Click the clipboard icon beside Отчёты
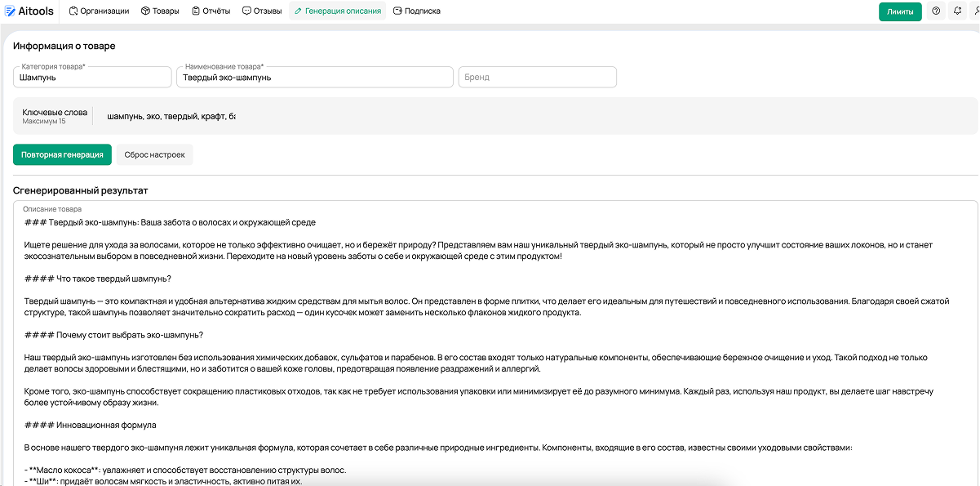Image resolution: width=980 pixels, height=486 pixels. [196, 11]
